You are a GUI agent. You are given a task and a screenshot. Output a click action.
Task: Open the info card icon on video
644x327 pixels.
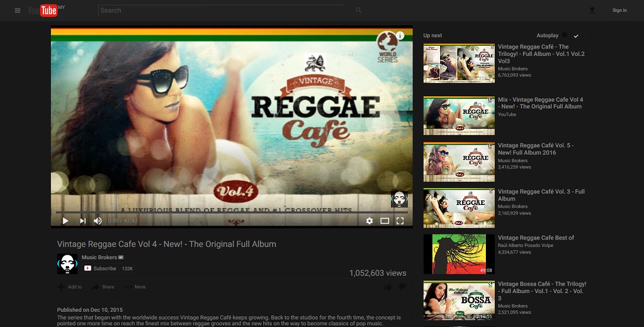point(400,36)
